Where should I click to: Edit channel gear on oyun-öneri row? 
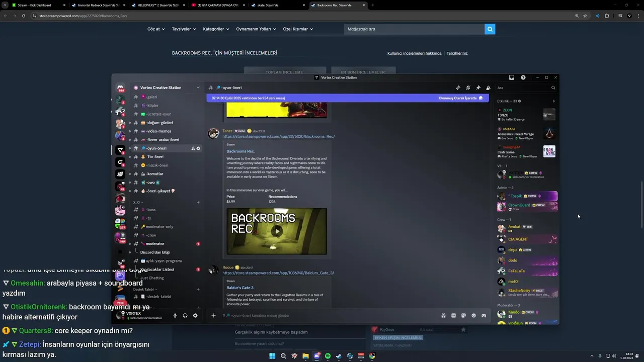(198, 148)
